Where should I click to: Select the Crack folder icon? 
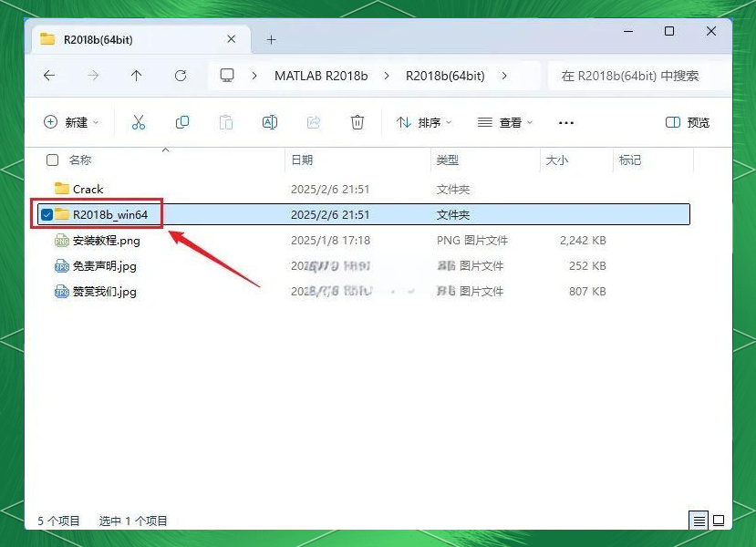pyautogui.click(x=62, y=189)
